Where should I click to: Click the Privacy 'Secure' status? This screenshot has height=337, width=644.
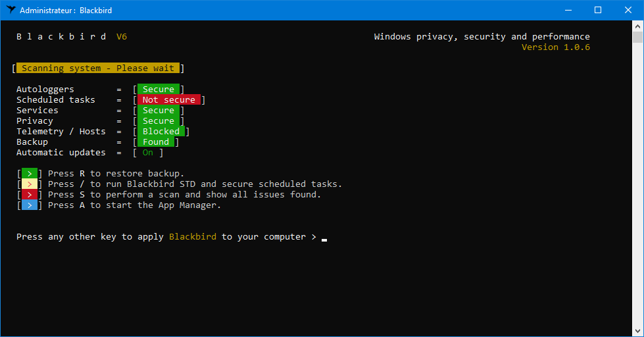159,121
